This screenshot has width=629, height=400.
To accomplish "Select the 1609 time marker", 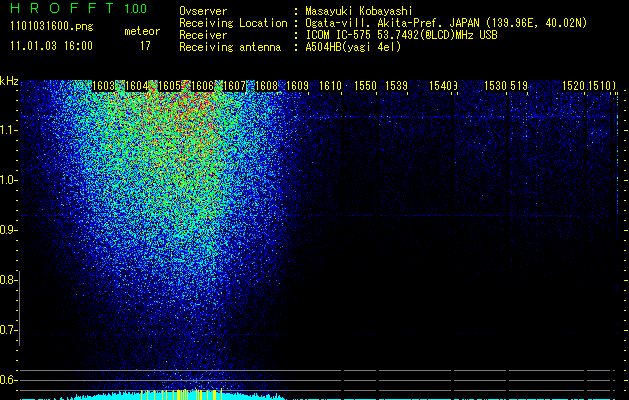I will click(x=297, y=86).
